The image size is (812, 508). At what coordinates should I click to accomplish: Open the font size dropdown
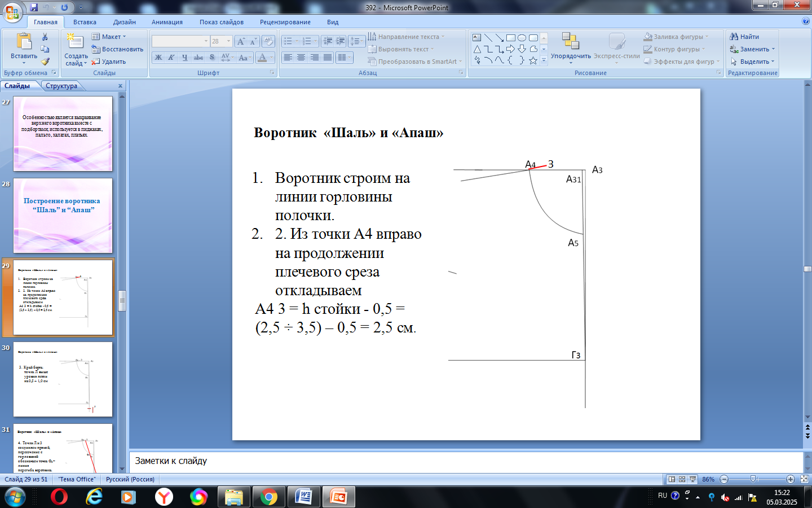coord(228,41)
